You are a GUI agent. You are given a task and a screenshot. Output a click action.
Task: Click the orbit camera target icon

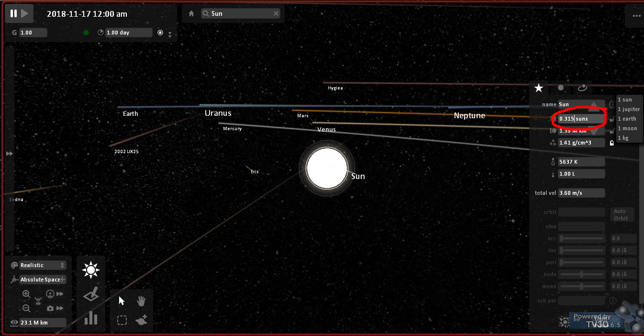pyautogui.click(x=50, y=294)
